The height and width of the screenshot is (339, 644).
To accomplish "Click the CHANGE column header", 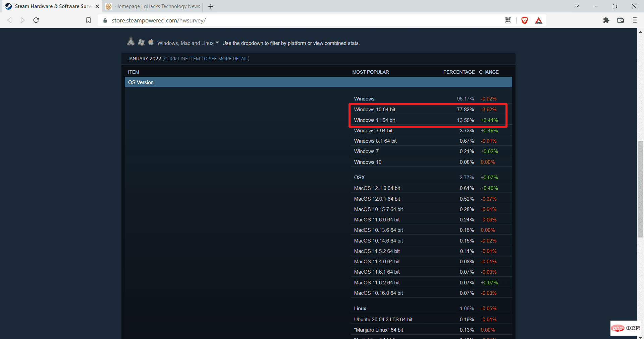I will coord(489,72).
